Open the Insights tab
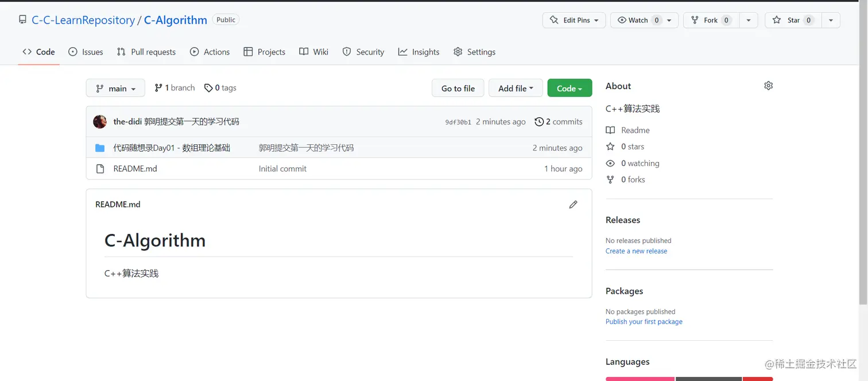This screenshot has width=868, height=381. (418, 52)
